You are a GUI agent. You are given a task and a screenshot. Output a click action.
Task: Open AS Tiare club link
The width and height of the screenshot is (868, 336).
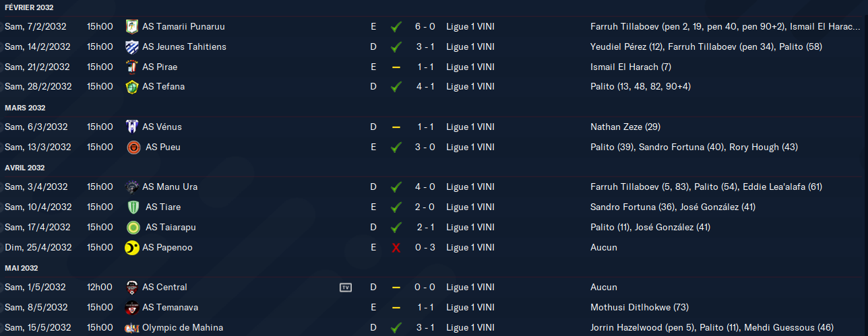[163, 207]
